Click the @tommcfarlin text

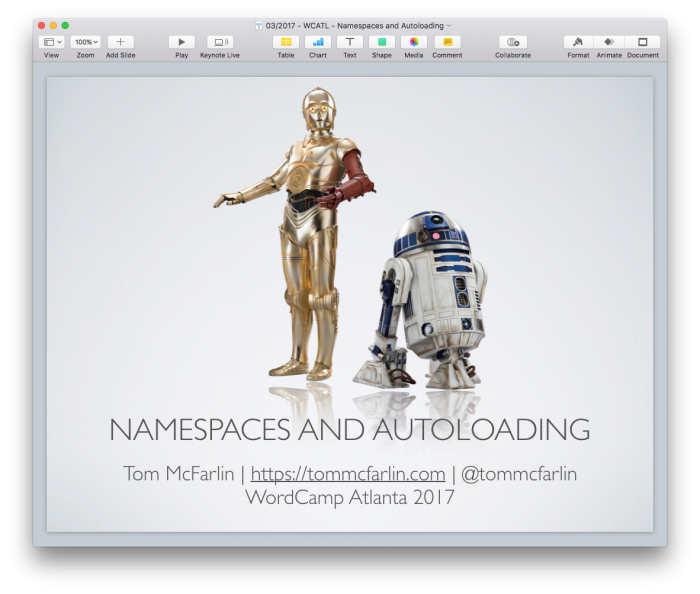pos(519,474)
